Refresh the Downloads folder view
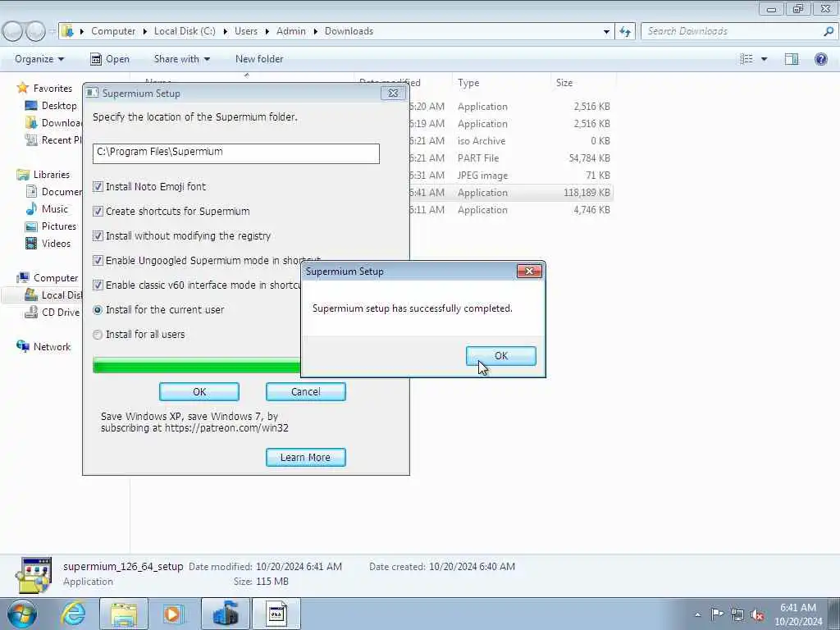840x630 pixels. point(625,31)
